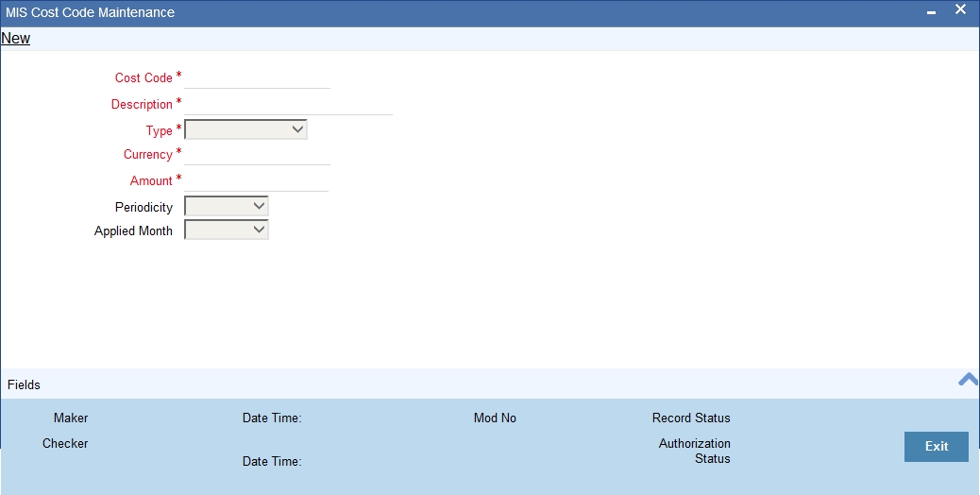The width and height of the screenshot is (980, 495).
Task: Click the Amount input field
Action: [x=256, y=180]
